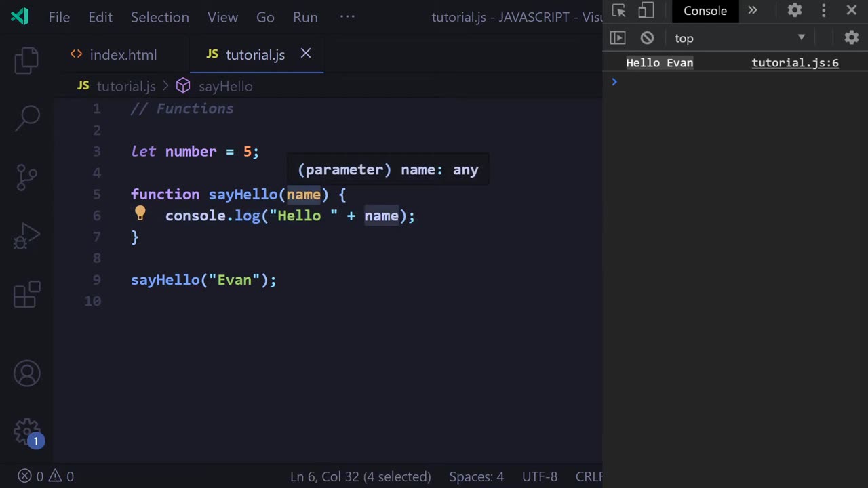This screenshot has height=488, width=868.
Task: Open the Edit menu
Action: (100, 17)
